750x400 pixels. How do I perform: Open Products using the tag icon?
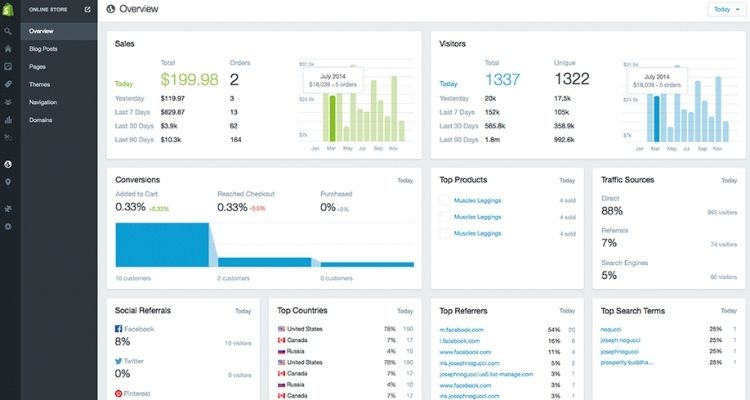(9, 84)
